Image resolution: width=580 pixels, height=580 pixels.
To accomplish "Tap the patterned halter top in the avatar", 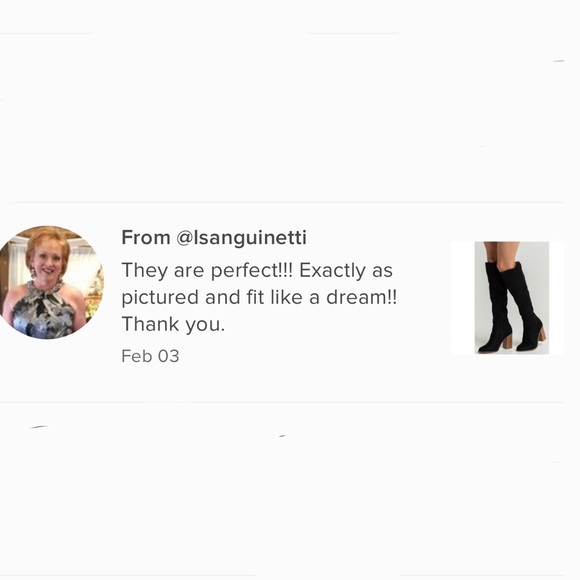I will 43,311.
